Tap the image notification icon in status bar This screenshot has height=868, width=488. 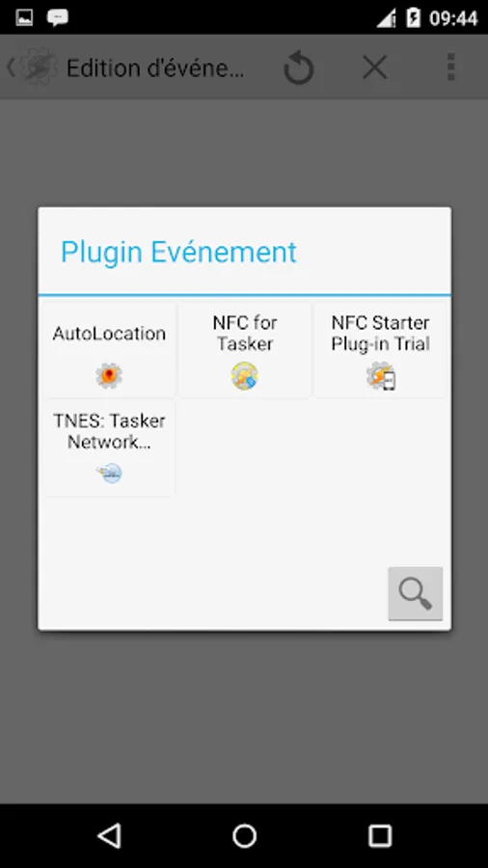click(x=24, y=17)
